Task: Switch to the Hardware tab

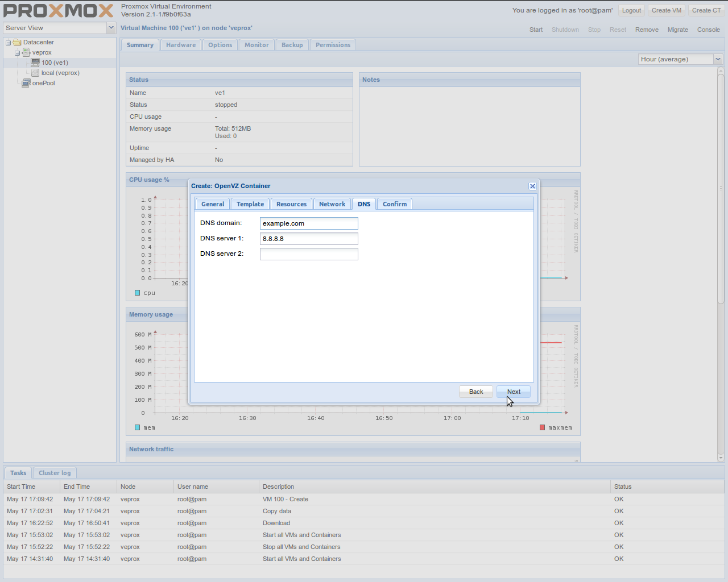Action: tap(180, 44)
